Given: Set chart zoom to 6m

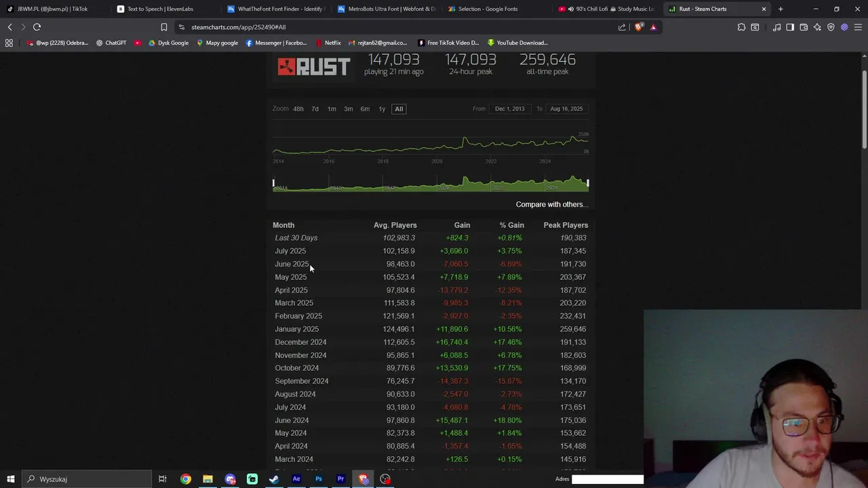Looking at the screenshot, I should [x=365, y=108].
